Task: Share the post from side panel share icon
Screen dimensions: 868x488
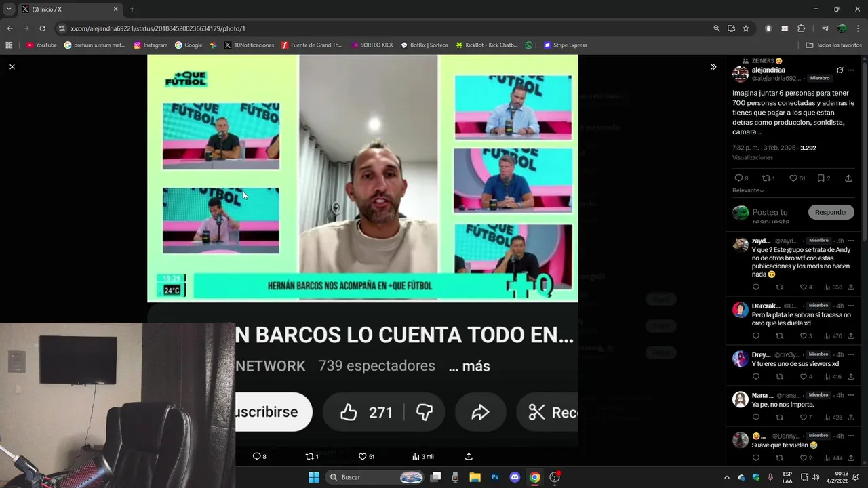Action: (x=848, y=178)
